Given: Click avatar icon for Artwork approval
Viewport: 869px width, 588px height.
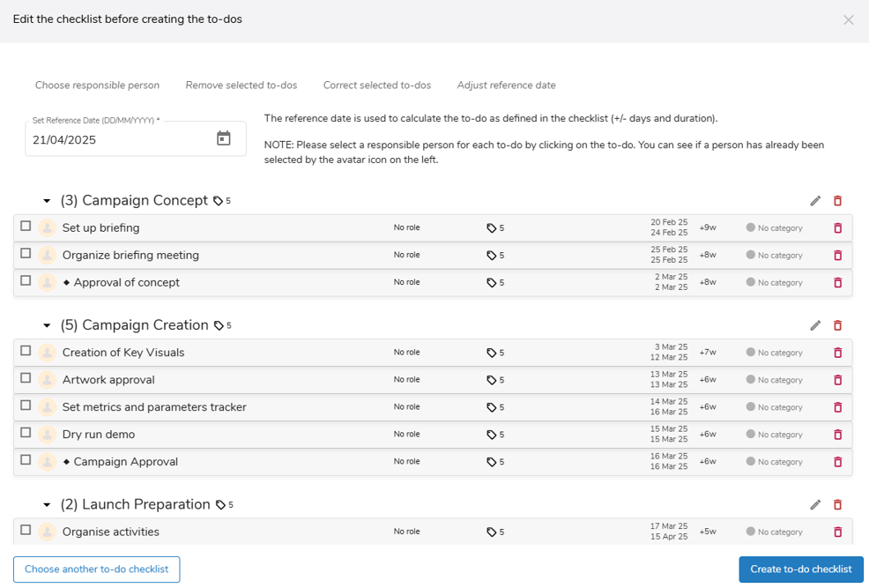Looking at the screenshot, I should pos(47,380).
